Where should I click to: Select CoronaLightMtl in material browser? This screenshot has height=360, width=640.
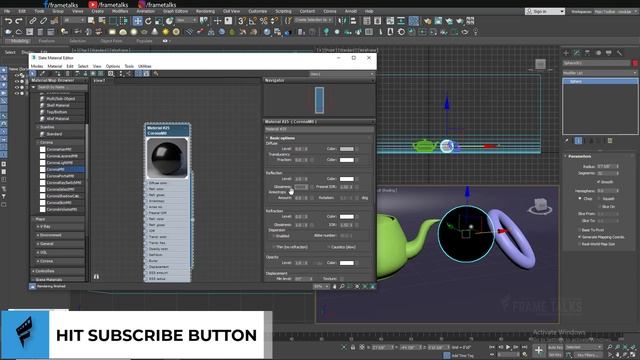point(60,162)
